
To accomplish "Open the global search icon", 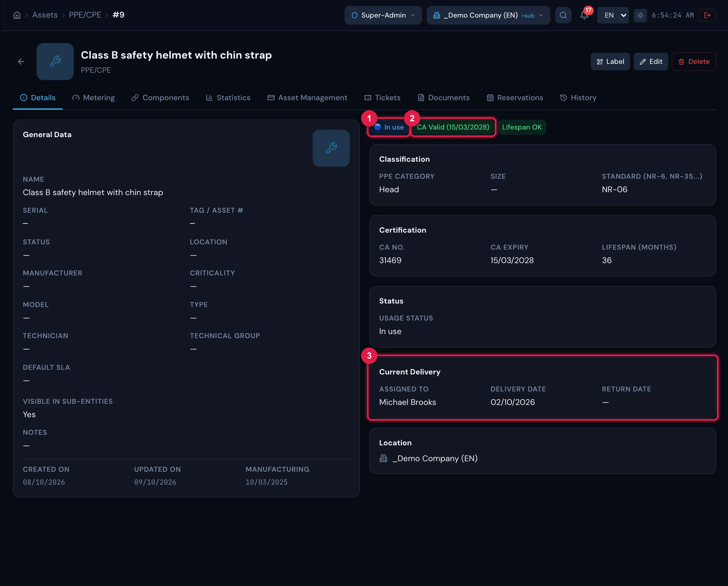I will click(x=563, y=15).
